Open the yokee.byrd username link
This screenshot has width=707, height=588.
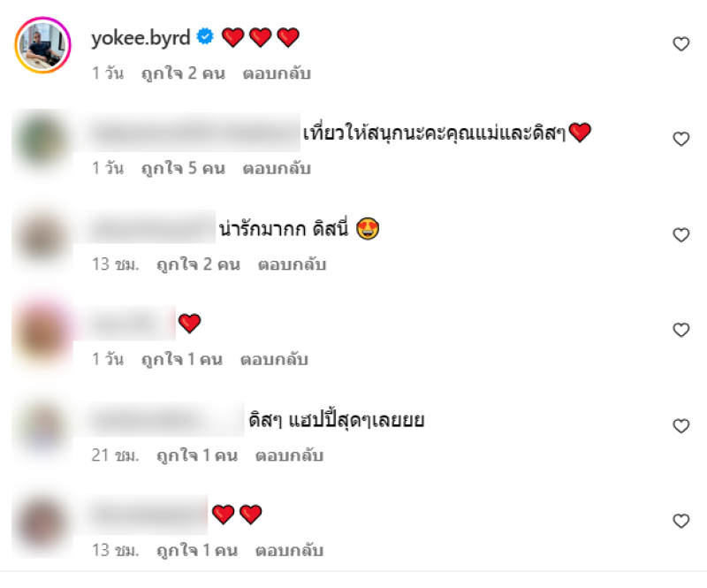141,38
